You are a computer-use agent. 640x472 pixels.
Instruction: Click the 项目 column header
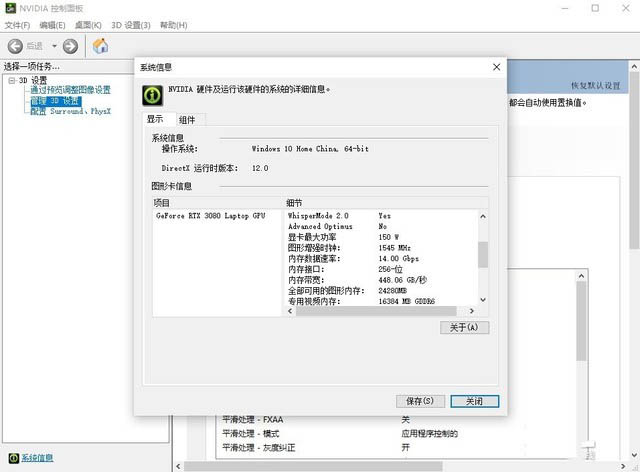coord(217,203)
